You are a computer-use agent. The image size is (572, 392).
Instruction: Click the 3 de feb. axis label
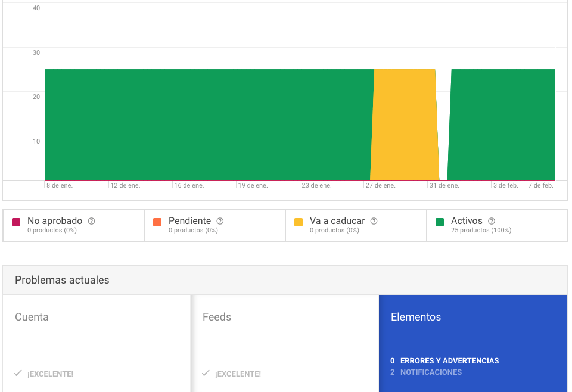[506, 186]
